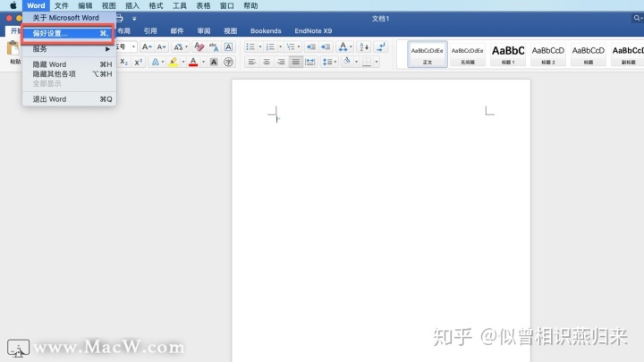Apply a multilevel list

click(291, 46)
